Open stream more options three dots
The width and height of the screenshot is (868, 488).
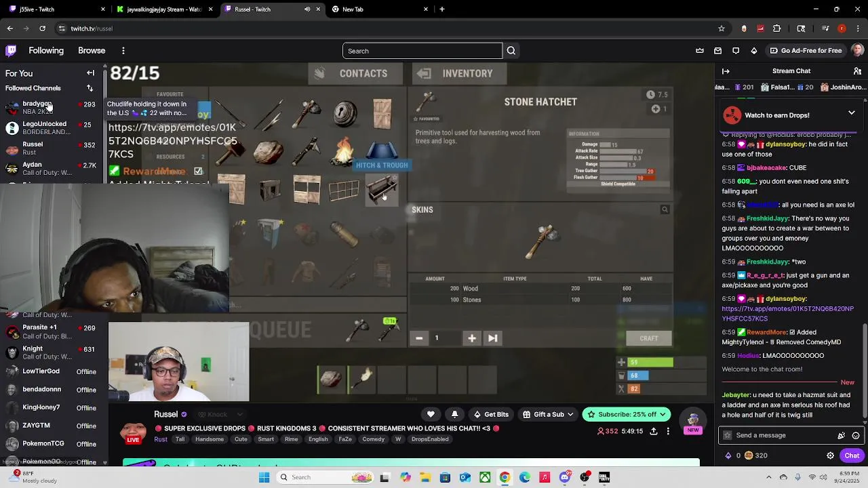tap(668, 431)
